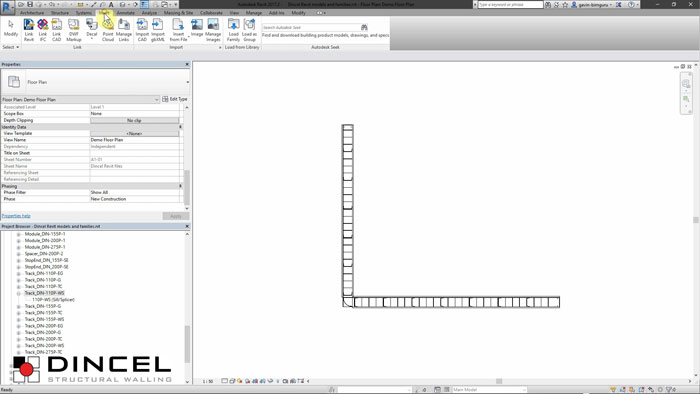Open the view navigation wheel icon
Image resolution: width=700 pixels, height=394 pixels.
686,84
